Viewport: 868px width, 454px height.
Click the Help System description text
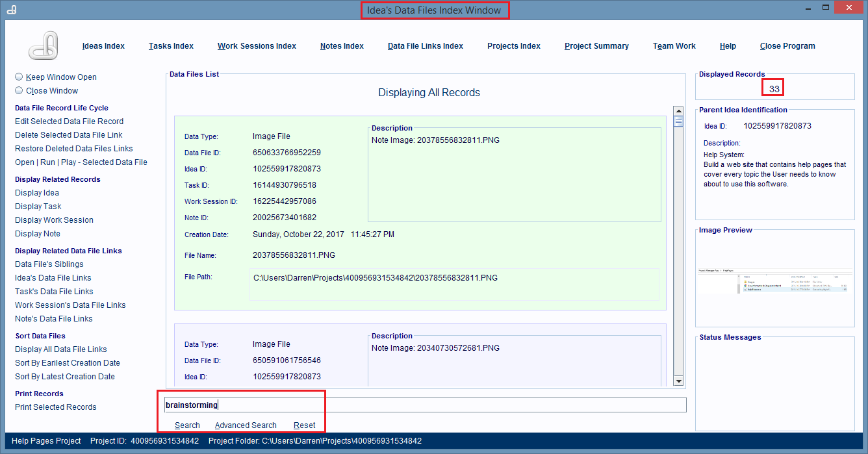[774, 170]
